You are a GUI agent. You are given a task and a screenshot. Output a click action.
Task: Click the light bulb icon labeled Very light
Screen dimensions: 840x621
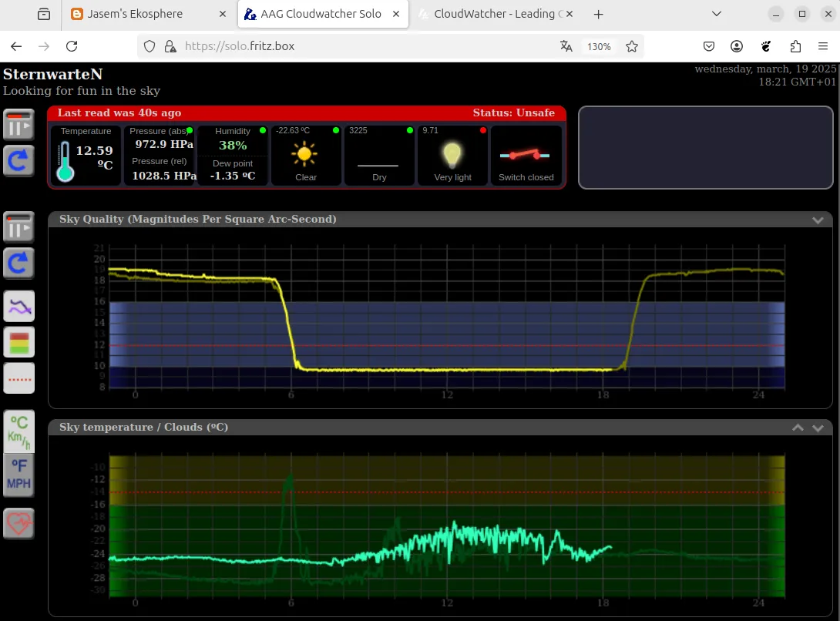click(452, 155)
